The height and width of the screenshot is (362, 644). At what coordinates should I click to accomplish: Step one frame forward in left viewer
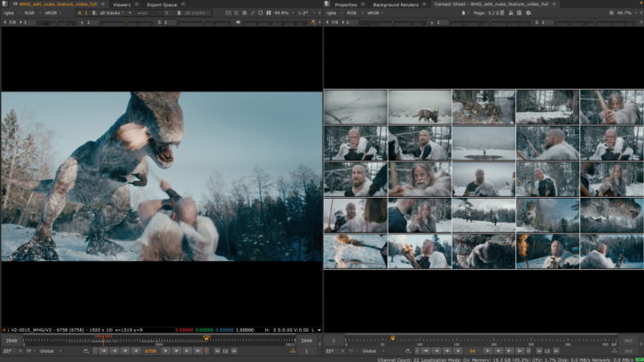coord(177,350)
